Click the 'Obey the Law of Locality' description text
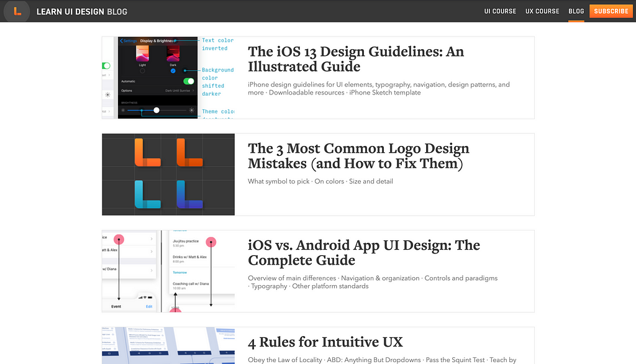This screenshot has height=364, width=636. point(382,360)
